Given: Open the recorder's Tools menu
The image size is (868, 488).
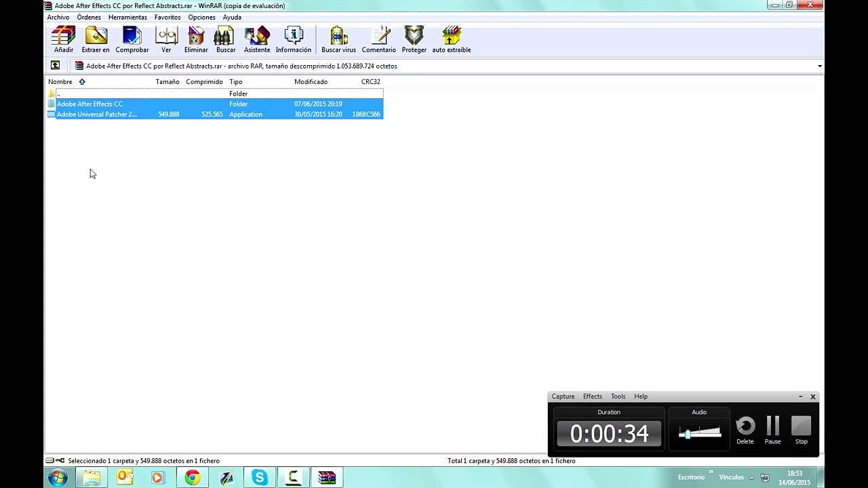Looking at the screenshot, I should pyautogui.click(x=618, y=396).
